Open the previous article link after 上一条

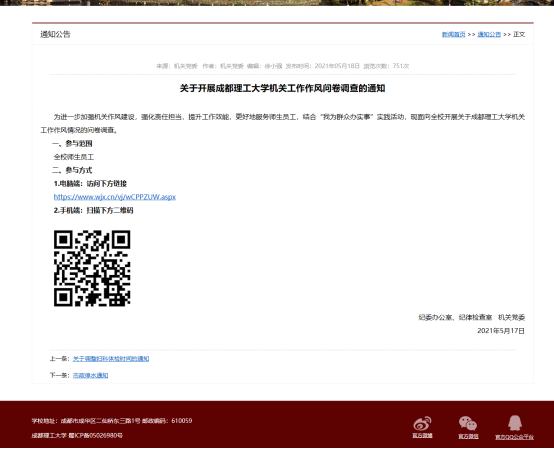tap(111, 359)
